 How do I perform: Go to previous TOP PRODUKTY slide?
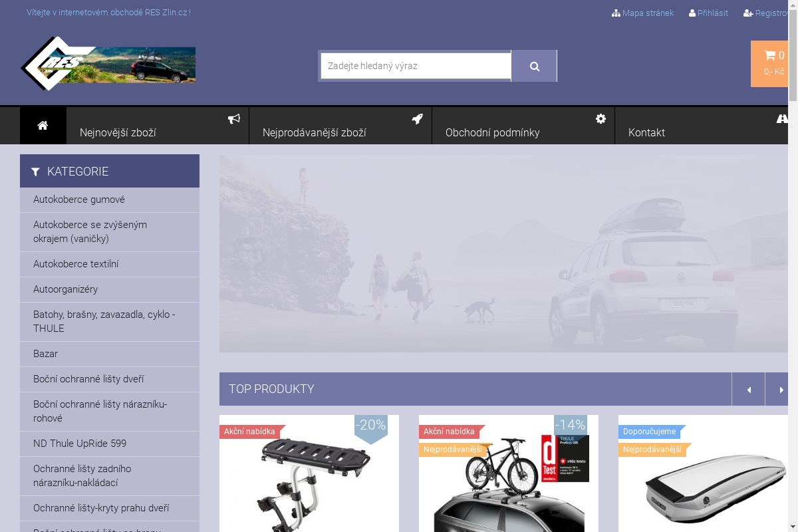coord(749,390)
